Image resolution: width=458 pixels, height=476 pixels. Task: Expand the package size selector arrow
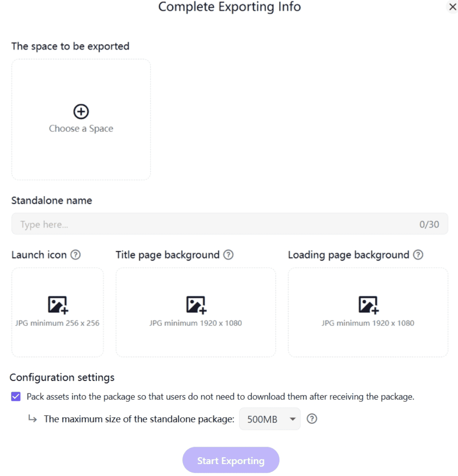point(293,419)
